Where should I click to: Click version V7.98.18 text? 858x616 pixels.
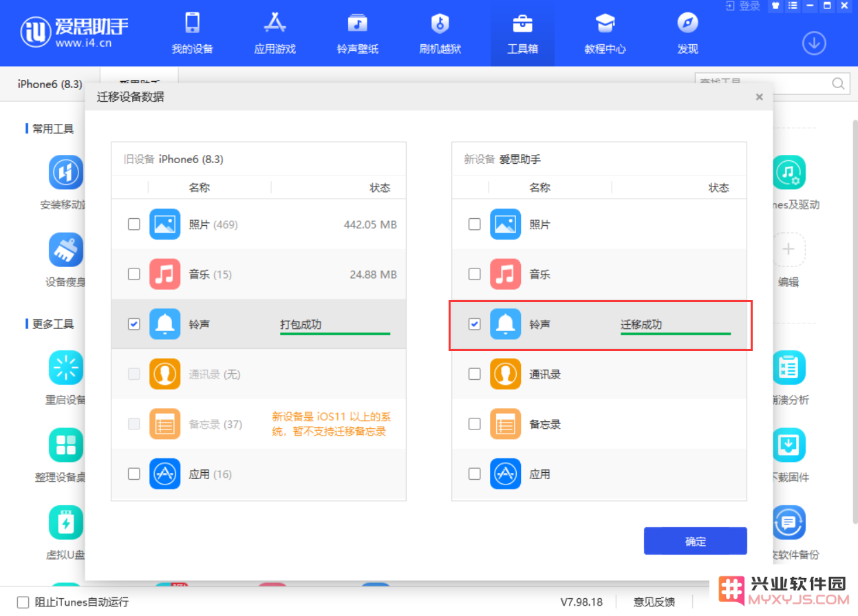coord(581,602)
